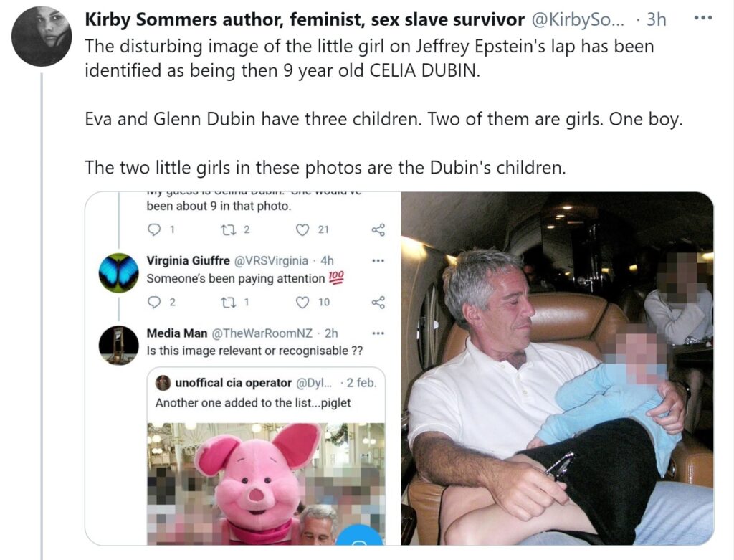
Task: Click Kirby Sommers' profile avatar
Action: [41, 36]
